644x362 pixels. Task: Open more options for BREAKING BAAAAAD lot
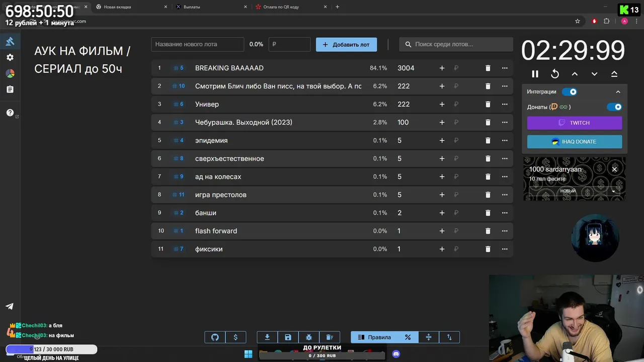505,68
